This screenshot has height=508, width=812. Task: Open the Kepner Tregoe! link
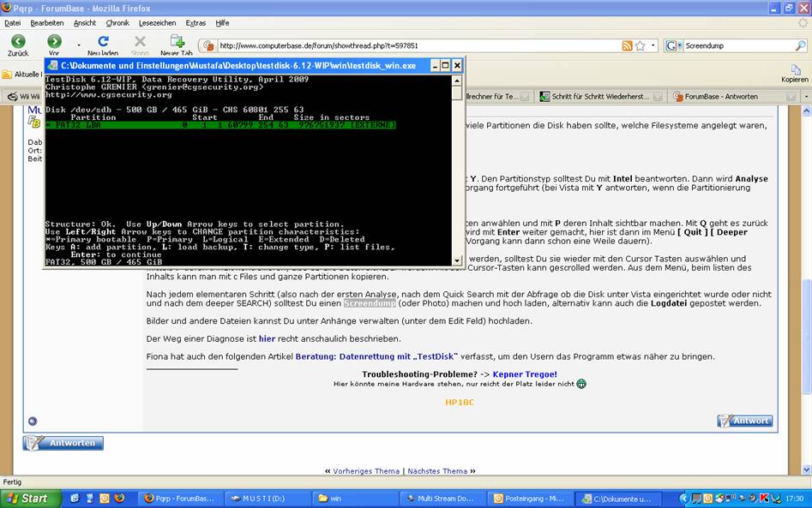pyautogui.click(x=525, y=374)
